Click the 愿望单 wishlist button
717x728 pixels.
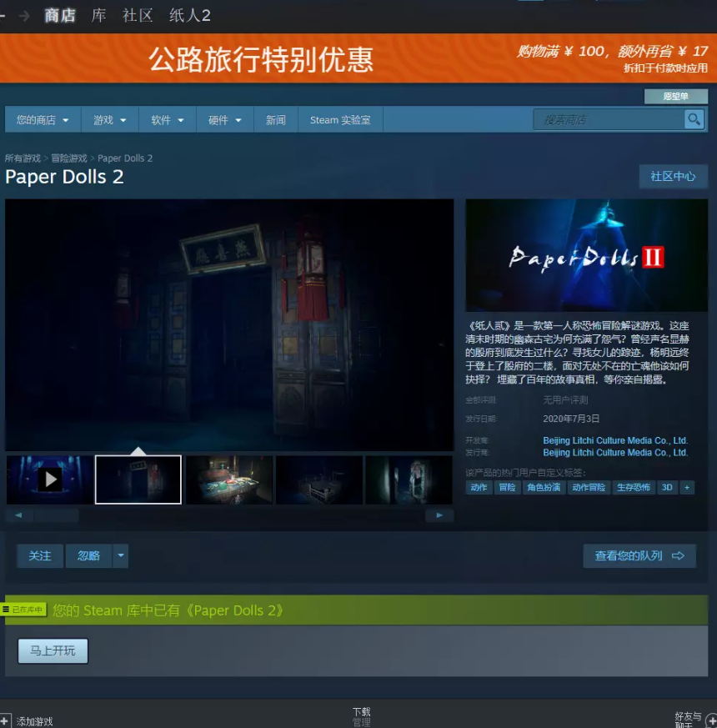click(x=675, y=97)
